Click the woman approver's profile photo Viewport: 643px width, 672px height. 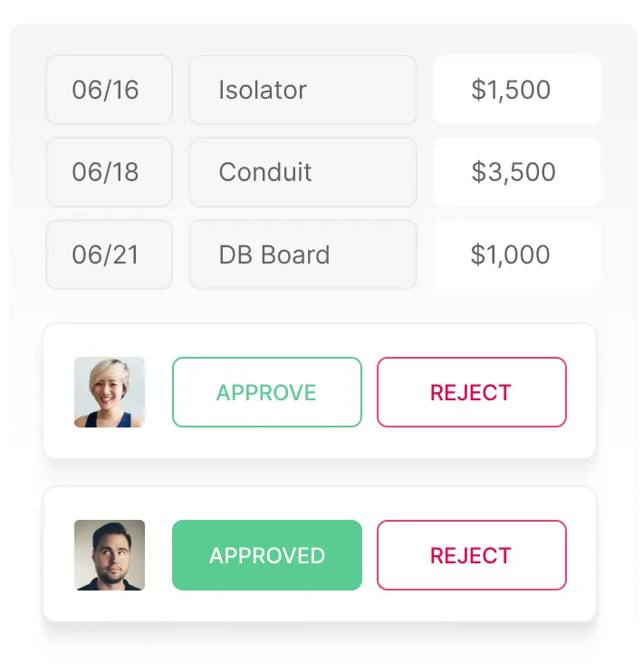click(110, 392)
